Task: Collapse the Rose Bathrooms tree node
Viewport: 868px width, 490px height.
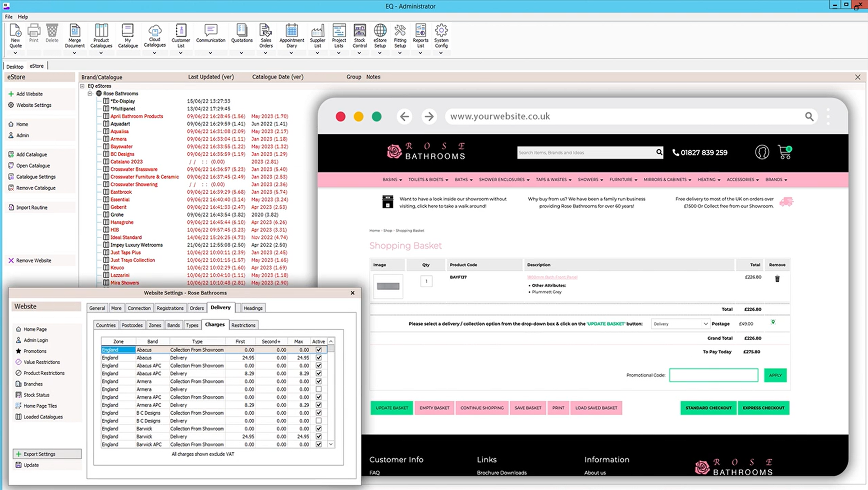Action: coord(90,94)
